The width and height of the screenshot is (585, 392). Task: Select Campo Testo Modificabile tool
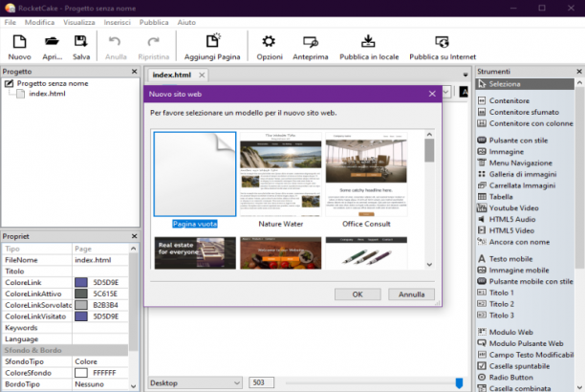[526, 355]
